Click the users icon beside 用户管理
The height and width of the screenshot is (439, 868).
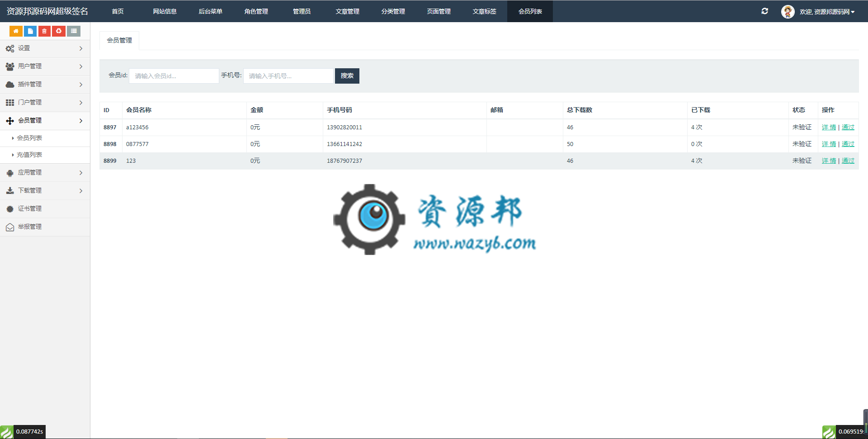point(10,66)
